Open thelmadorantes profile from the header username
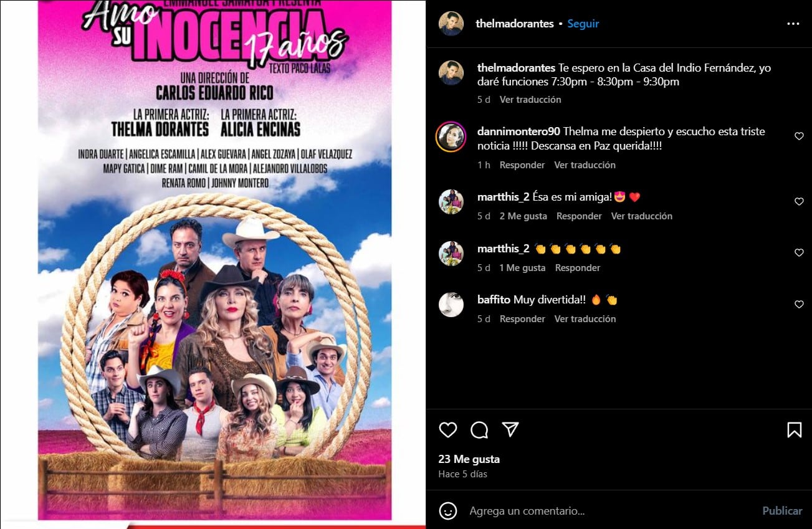The image size is (812, 529). pos(514,24)
